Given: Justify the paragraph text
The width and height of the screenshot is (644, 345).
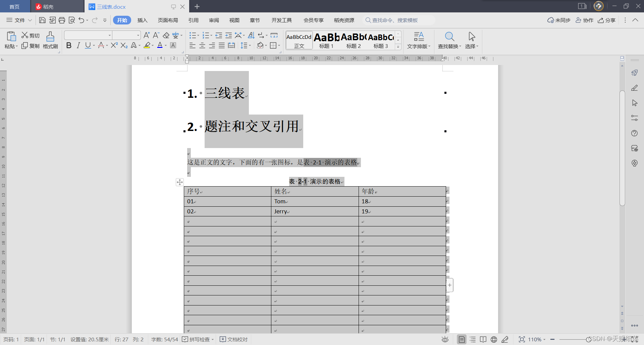Looking at the screenshot, I should 222,46.
